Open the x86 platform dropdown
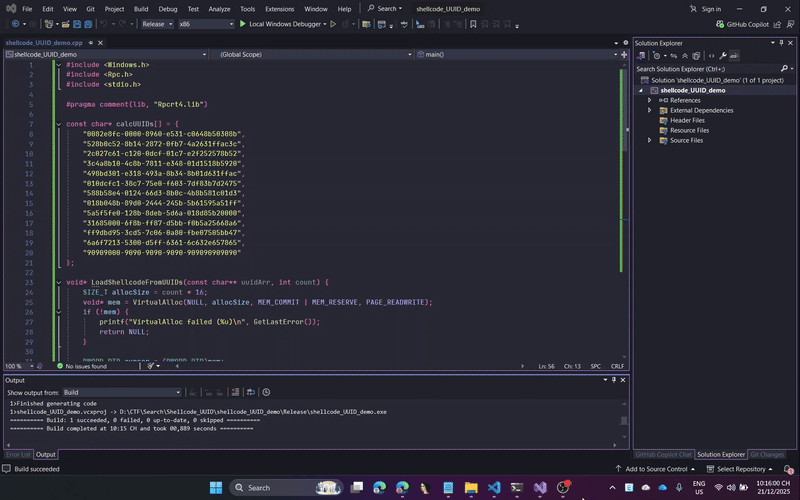The width and height of the screenshot is (800, 500). 203,23
